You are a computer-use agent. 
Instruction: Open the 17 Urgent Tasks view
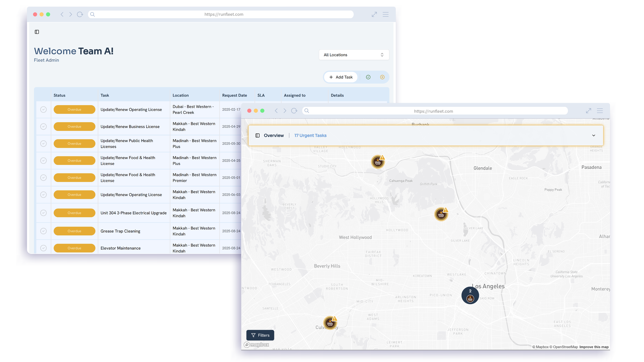click(310, 135)
